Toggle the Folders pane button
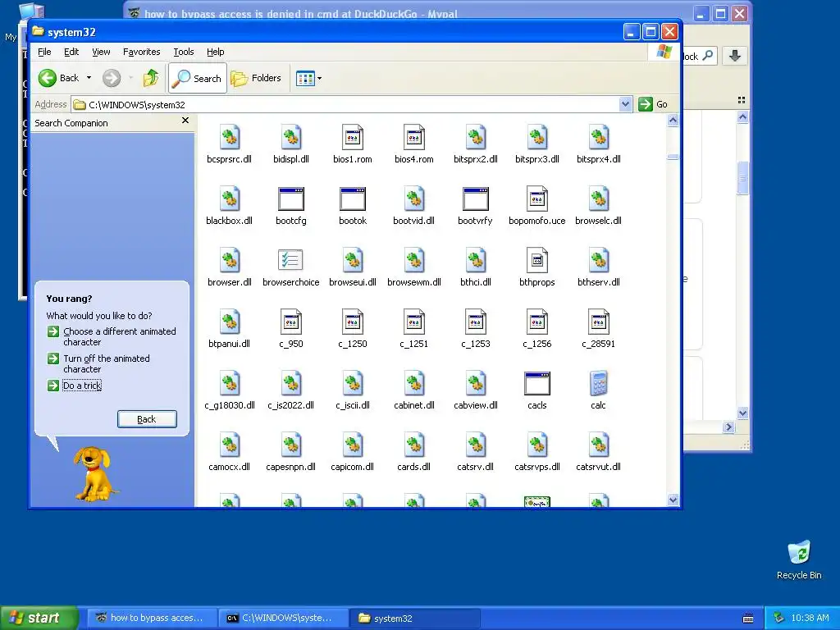This screenshot has height=630, width=840. coord(256,78)
